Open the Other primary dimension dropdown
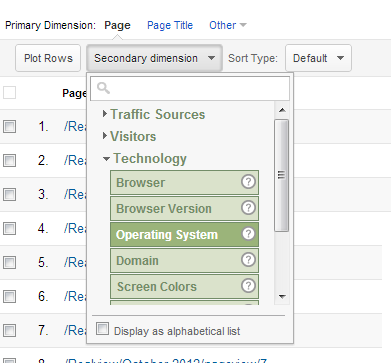Image resolution: width=391 pixels, height=363 pixels. (x=228, y=25)
